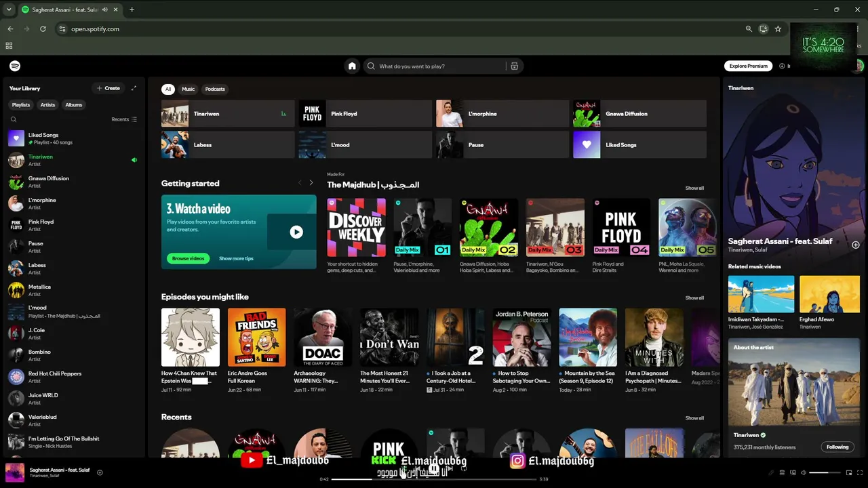Viewport: 868px width, 488px height.
Task: Open the Labess quick-access tile
Action: [228, 145]
